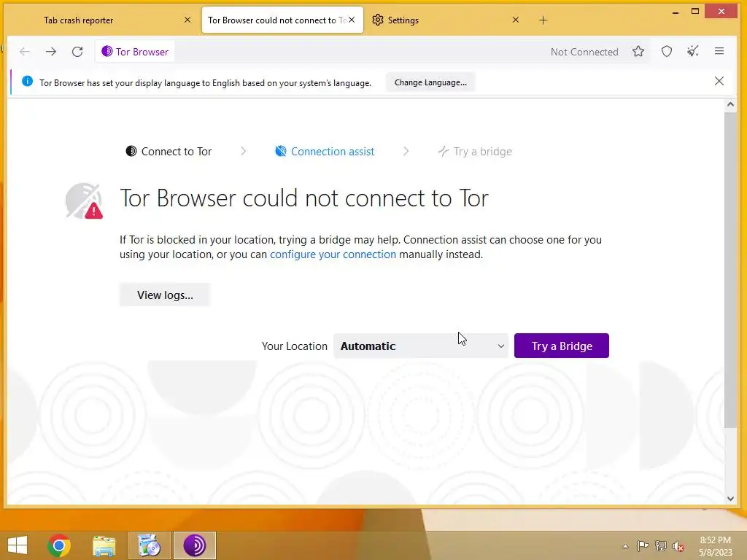
Task: Reload the page with refresh icon
Action: [77, 52]
